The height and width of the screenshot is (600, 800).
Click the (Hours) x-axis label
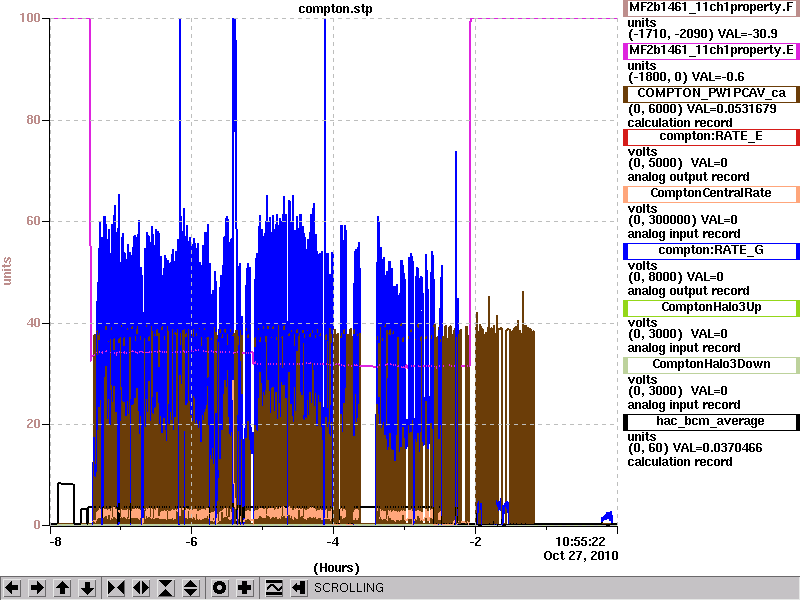pos(336,568)
